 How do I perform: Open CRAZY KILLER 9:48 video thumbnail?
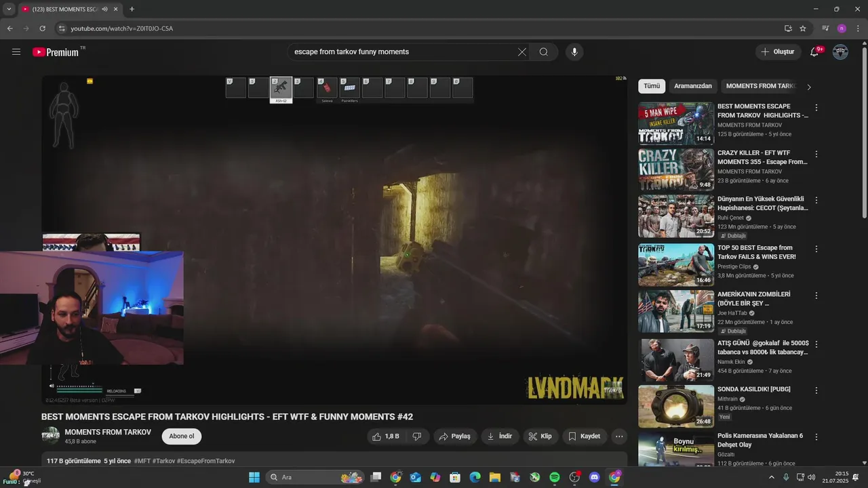click(676, 169)
